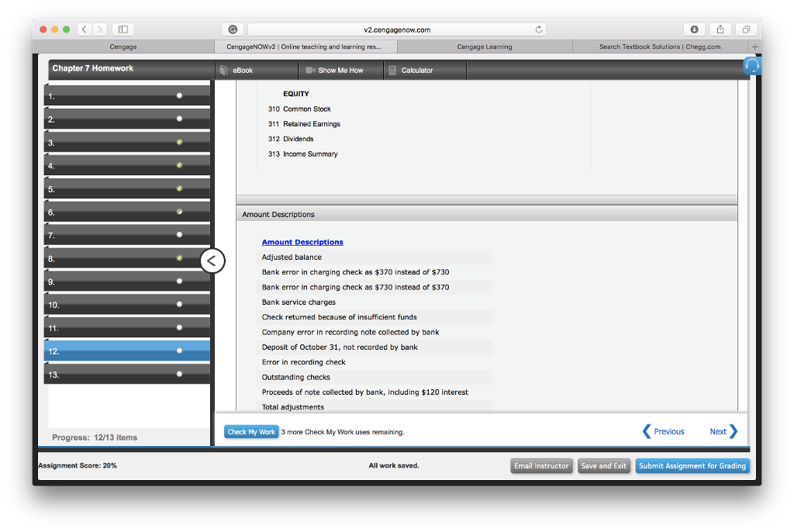Click account '312 Dividends'
The image size is (794, 532).
pos(291,139)
